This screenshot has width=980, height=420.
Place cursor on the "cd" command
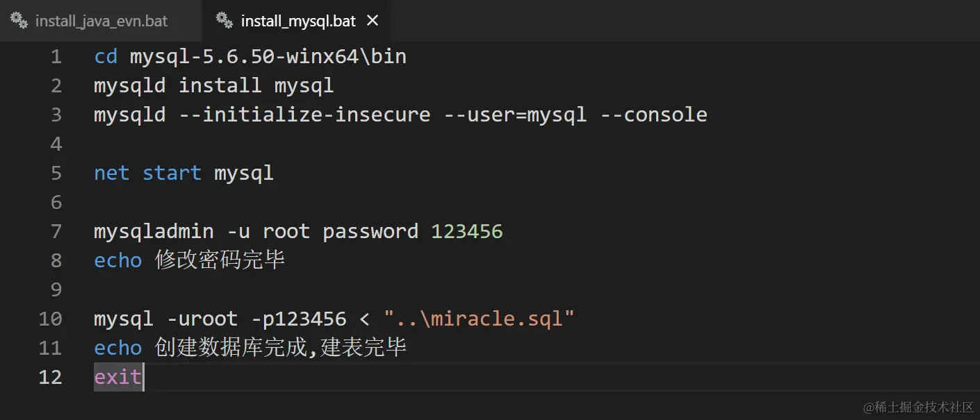click(x=106, y=57)
